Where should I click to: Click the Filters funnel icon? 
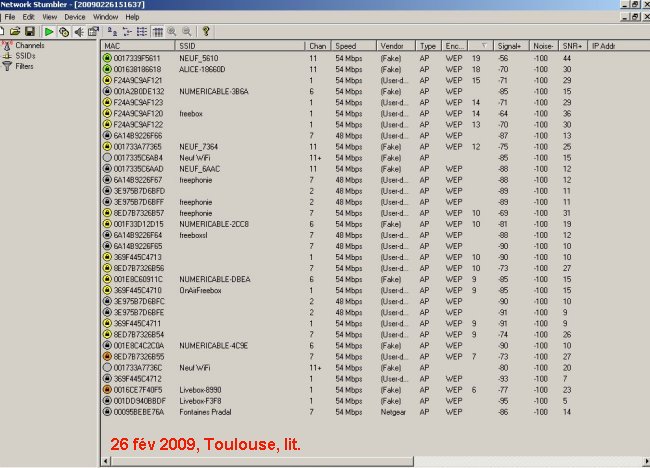[7, 66]
